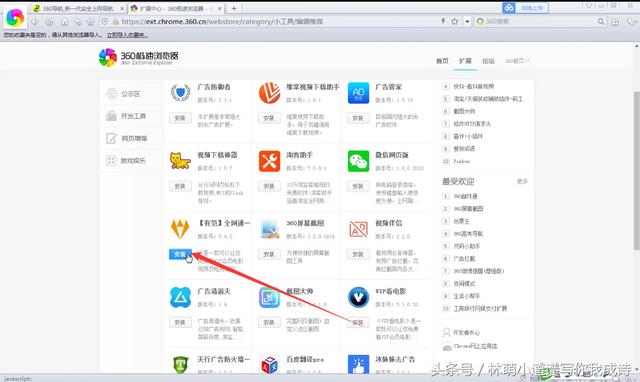
Task: Open the 扩展 site navigation tab
Action: coord(465,61)
